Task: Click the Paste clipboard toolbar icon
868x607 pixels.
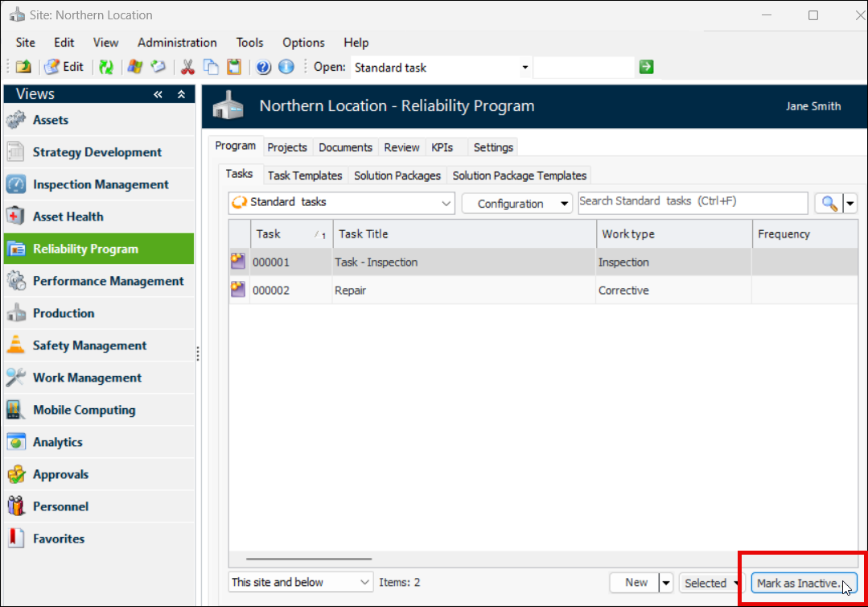Action: [x=233, y=68]
